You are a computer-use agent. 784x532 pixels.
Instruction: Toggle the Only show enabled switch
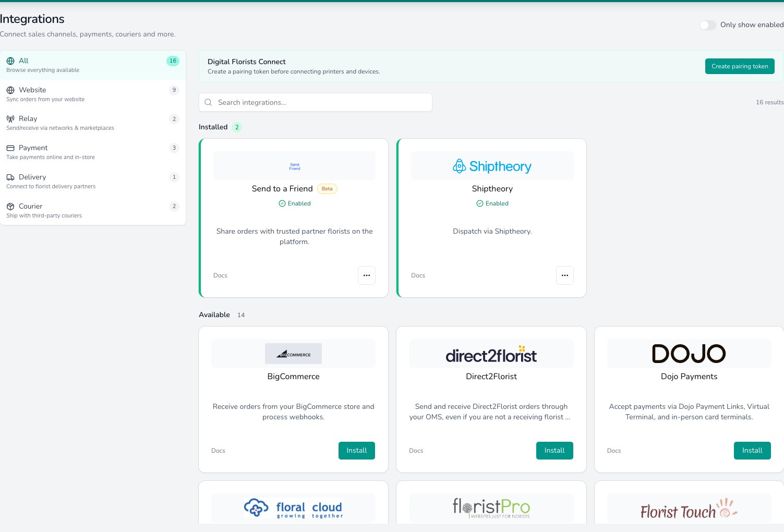coord(708,25)
